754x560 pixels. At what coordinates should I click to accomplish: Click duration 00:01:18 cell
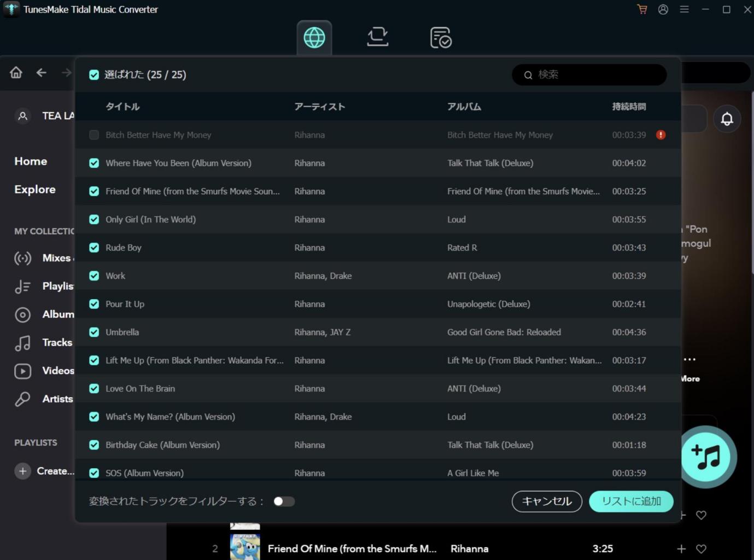pyautogui.click(x=629, y=445)
